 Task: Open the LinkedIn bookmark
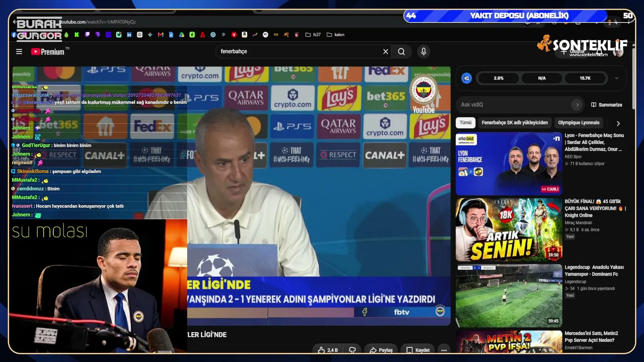coord(129,35)
